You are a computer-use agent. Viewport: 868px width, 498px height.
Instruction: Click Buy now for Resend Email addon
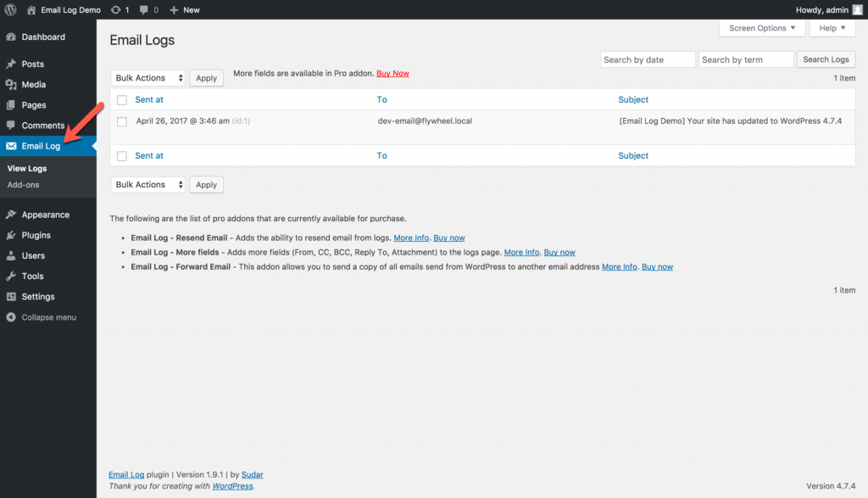449,238
